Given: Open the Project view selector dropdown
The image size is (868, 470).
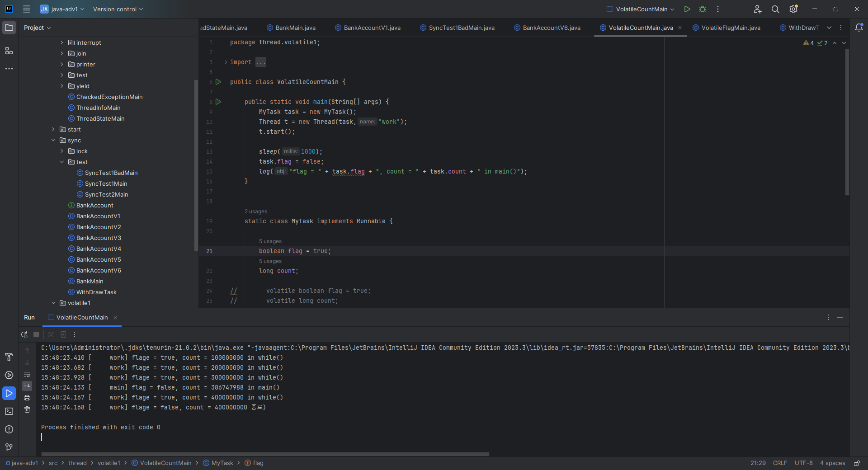Looking at the screenshot, I should (37, 28).
